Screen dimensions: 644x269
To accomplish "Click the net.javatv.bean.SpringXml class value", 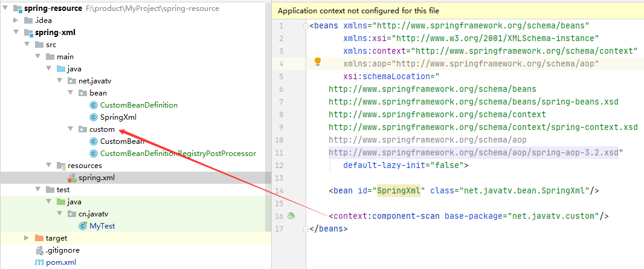I will [x=524, y=190].
